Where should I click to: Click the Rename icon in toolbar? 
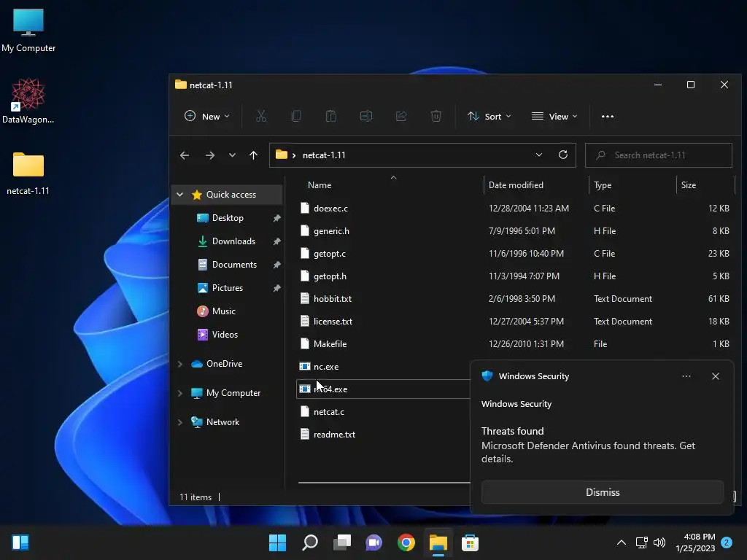[x=366, y=116]
